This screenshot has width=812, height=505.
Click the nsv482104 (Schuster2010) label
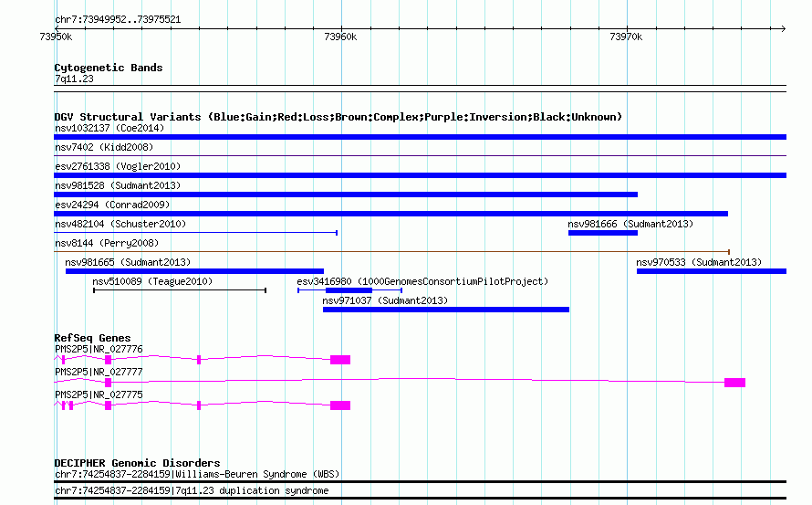coord(120,224)
